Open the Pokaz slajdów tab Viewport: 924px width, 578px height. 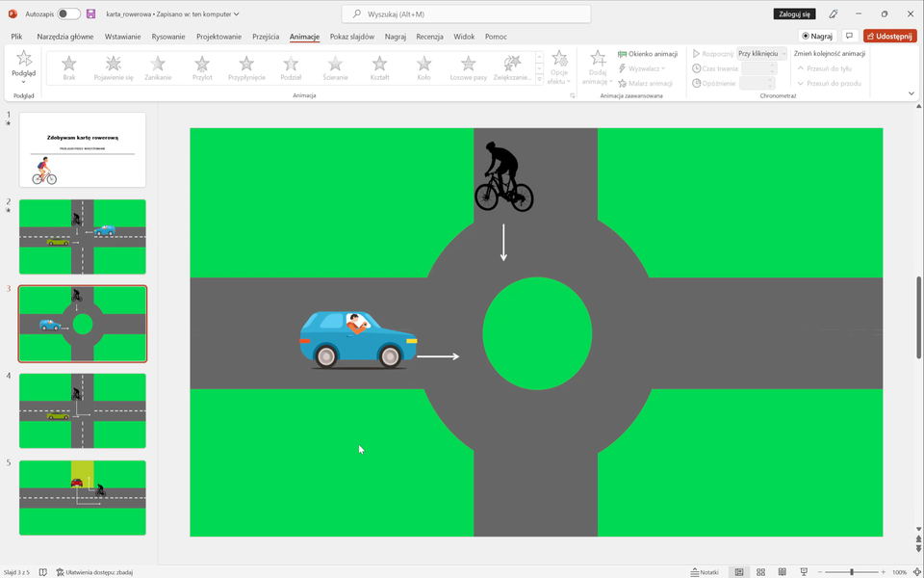(x=351, y=37)
